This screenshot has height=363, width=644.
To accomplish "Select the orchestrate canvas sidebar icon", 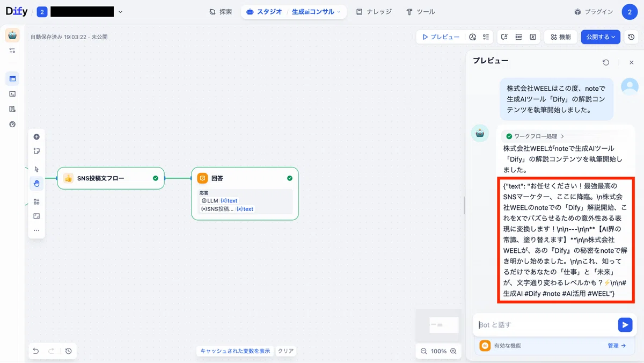I will click(x=12, y=78).
